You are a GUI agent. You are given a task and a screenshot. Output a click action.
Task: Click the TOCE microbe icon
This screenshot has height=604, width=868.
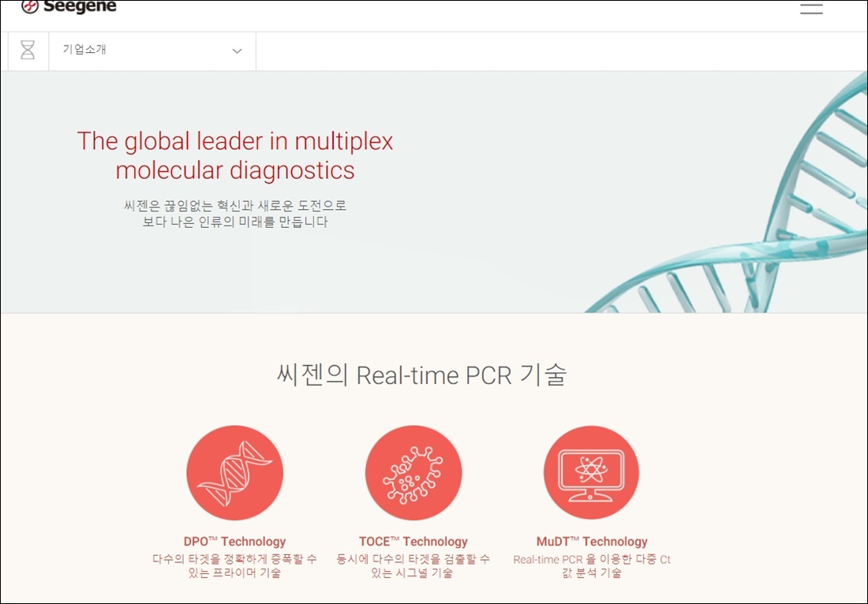coord(413,473)
